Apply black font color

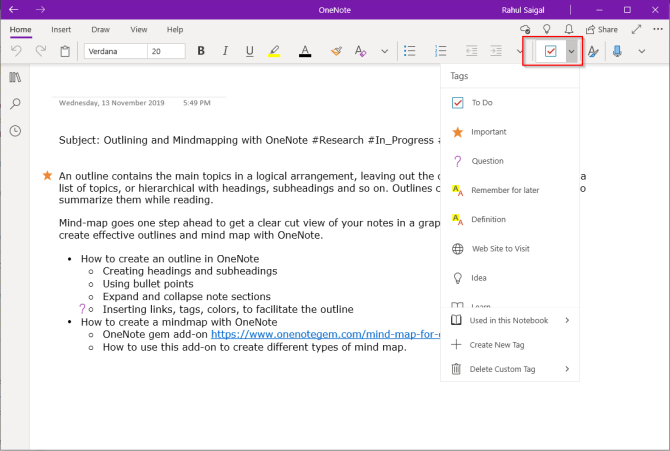[x=305, y=51]
